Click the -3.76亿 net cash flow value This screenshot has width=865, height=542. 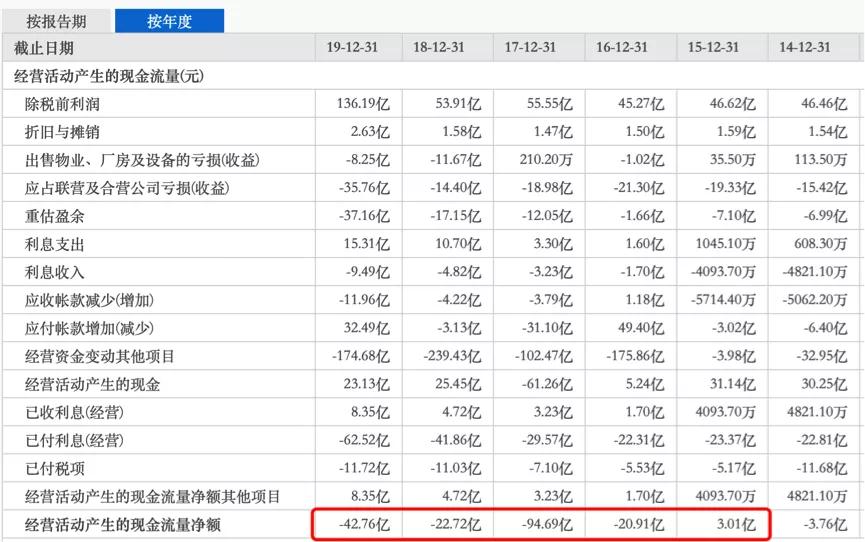(825, 524)
